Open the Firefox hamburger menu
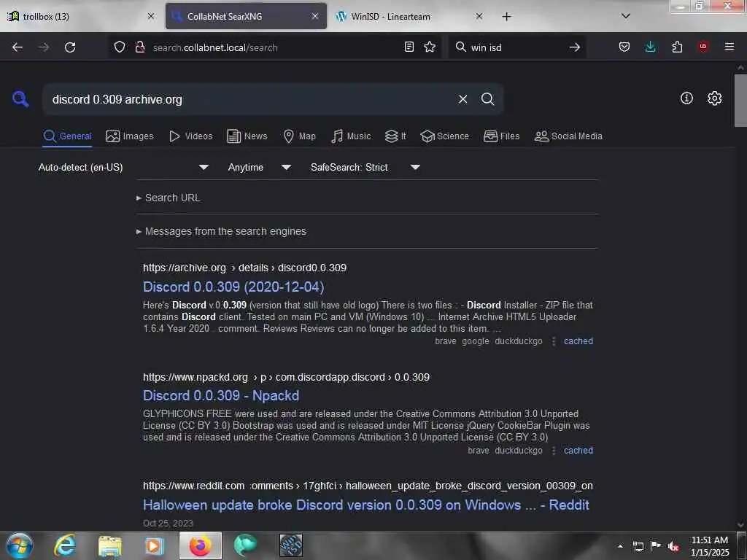 pos(729,47)
